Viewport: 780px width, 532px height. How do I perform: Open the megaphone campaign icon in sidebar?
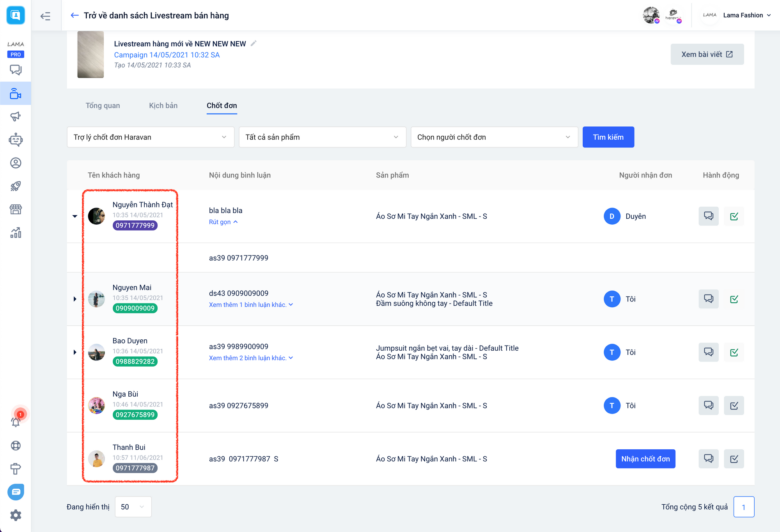click(x=16, y=117)
